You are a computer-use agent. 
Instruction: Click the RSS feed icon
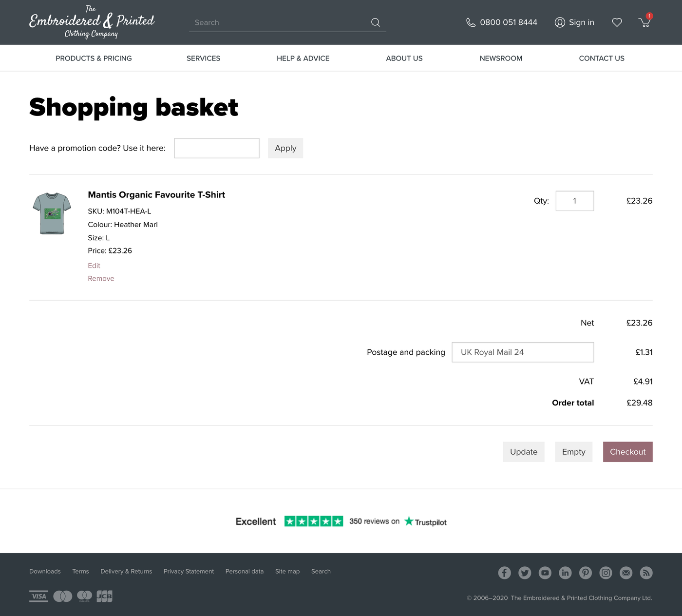[646, 573]
